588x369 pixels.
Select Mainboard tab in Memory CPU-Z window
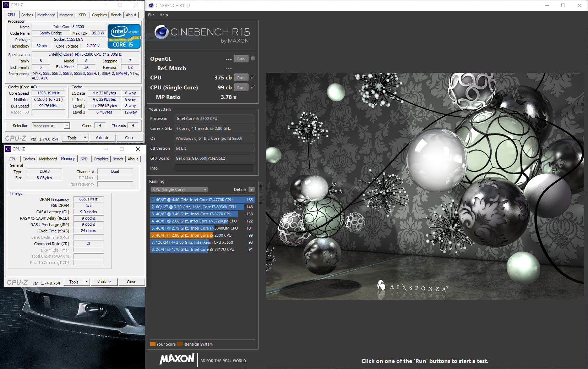pos(48,159)
